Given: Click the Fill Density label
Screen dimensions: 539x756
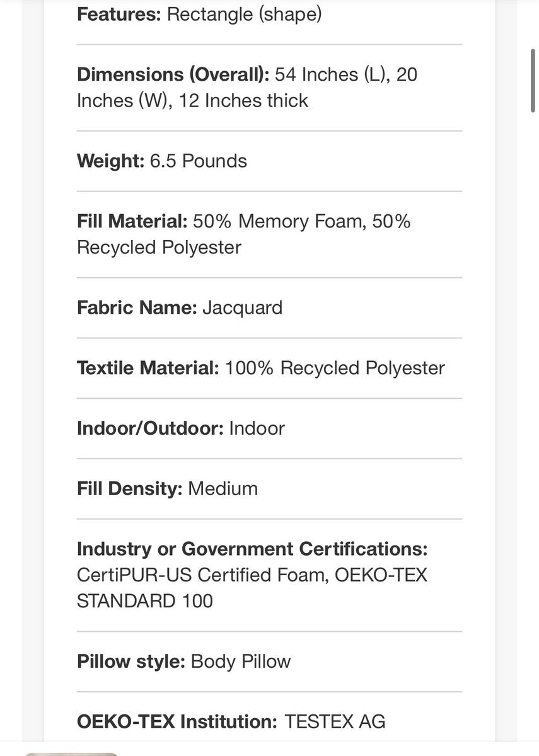Looking at the screenshot, I should click(130, 489).
